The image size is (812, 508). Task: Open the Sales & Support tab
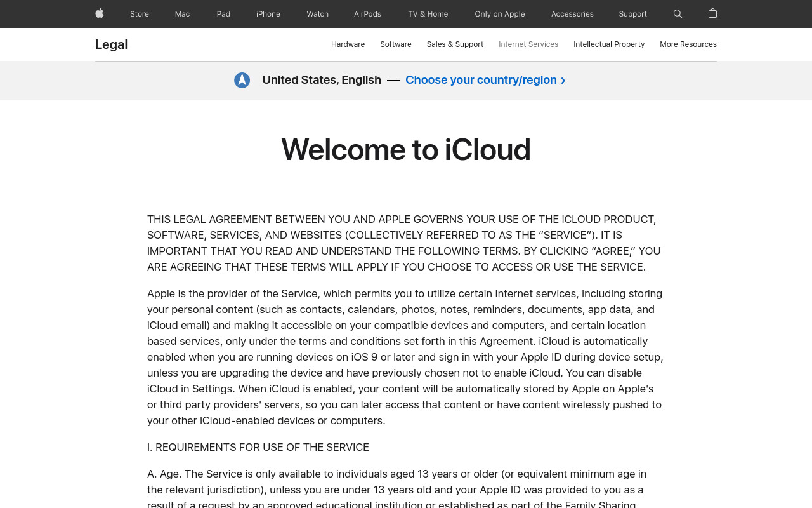click(455, 44)
